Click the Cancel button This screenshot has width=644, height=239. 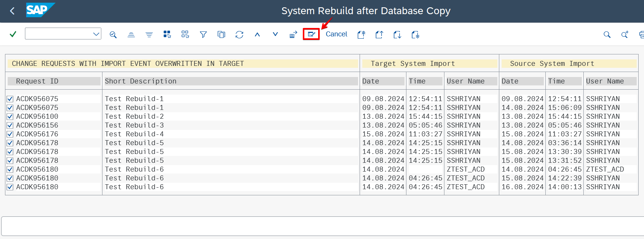(x=336, y=34)
